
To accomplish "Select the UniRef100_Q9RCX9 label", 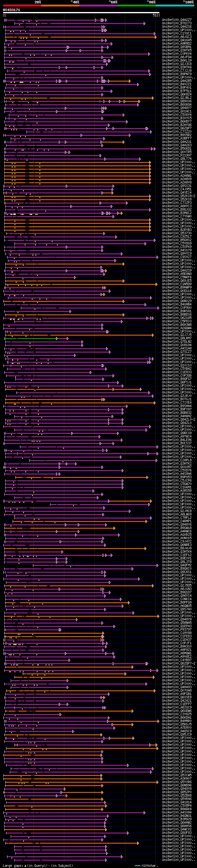I will tap(177, 433).
